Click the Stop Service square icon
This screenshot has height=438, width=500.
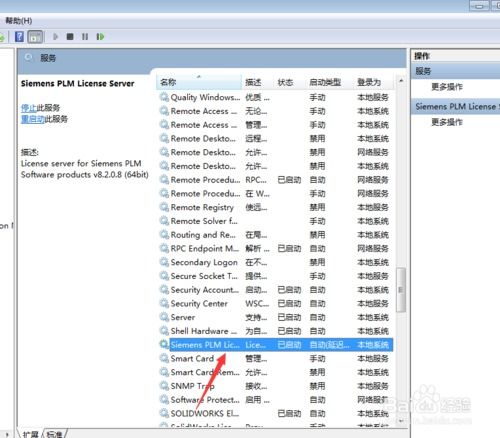coord(70,36)
